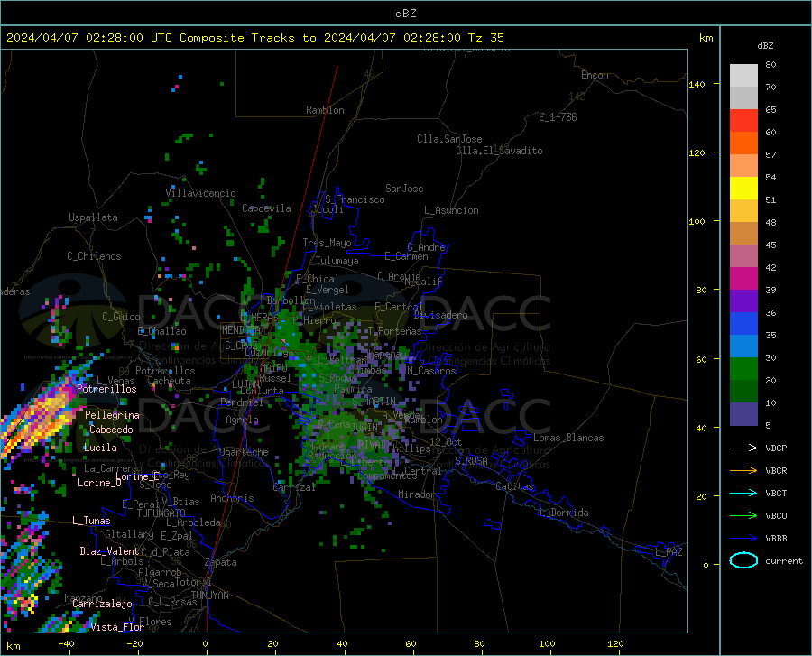This screenshot has width=812, height=656.
Task: Select the dark purple 10 dBZ color swatch
Action: click(x=743, y=413)
